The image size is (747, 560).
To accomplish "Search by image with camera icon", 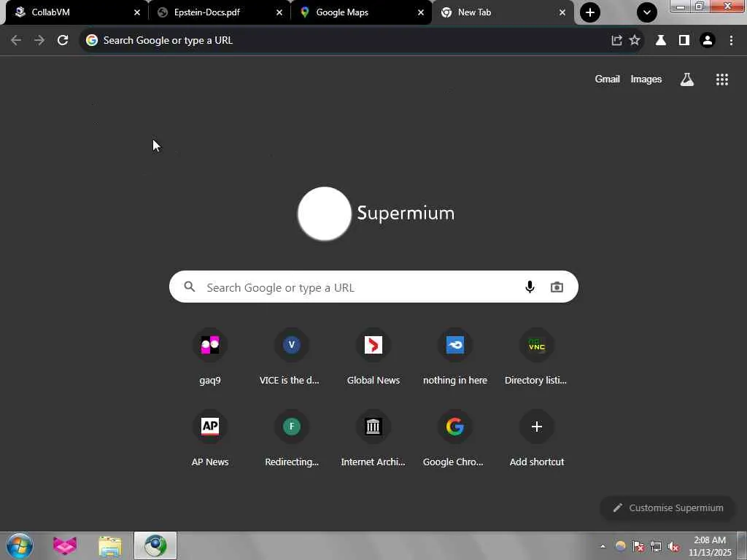I will tap(557, 287).
